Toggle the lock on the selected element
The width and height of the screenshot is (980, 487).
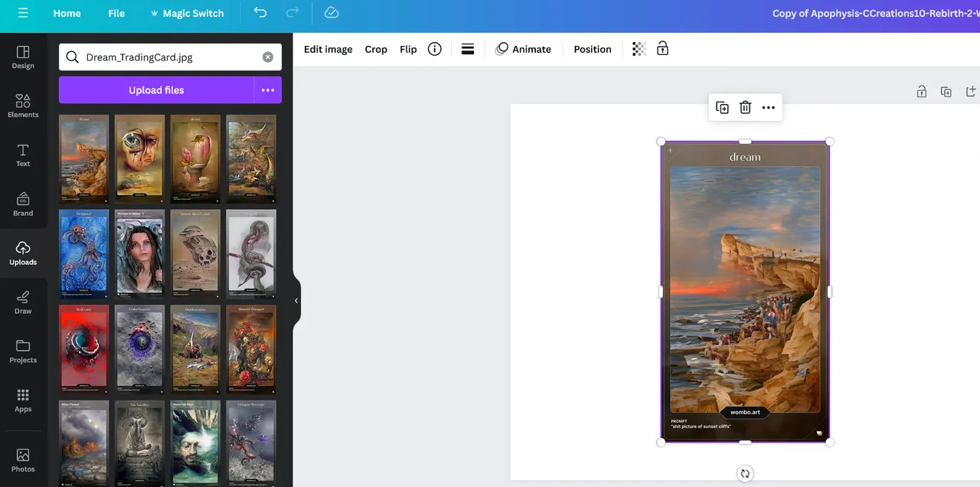coord(663,49)
